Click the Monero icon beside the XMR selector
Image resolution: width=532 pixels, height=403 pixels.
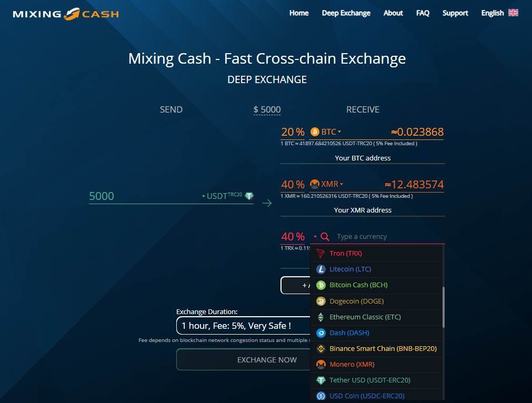click(315, 184)
